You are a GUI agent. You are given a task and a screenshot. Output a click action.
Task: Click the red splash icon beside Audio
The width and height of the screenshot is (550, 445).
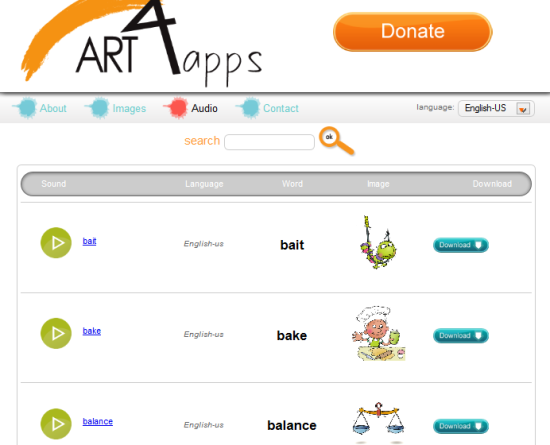[x=176, y=108]
